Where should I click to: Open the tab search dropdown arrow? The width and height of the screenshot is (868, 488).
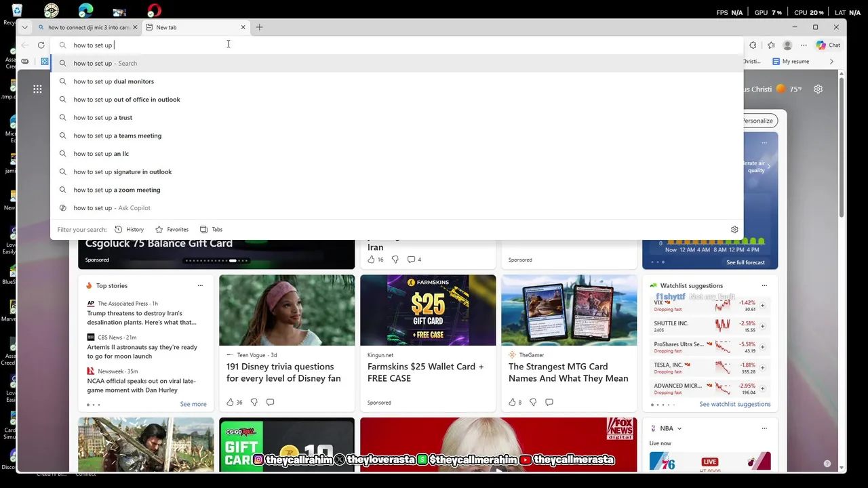(x=25, y=27)
